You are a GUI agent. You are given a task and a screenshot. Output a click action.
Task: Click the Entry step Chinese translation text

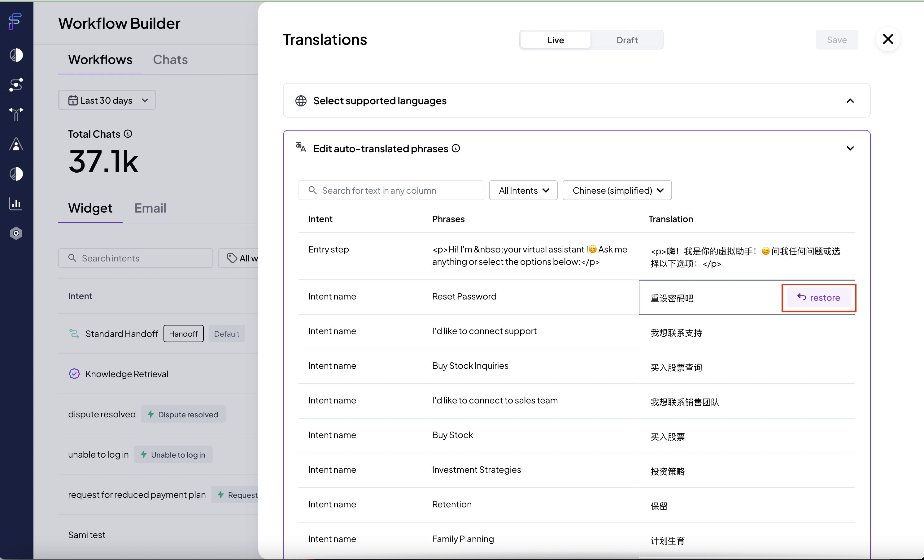745,257
